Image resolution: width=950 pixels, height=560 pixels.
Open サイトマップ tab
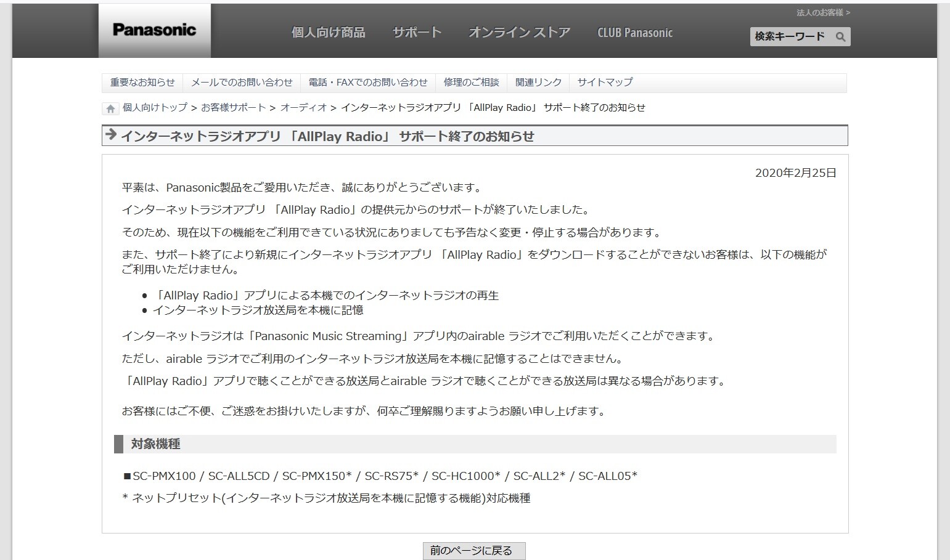[x=605, y=83]
